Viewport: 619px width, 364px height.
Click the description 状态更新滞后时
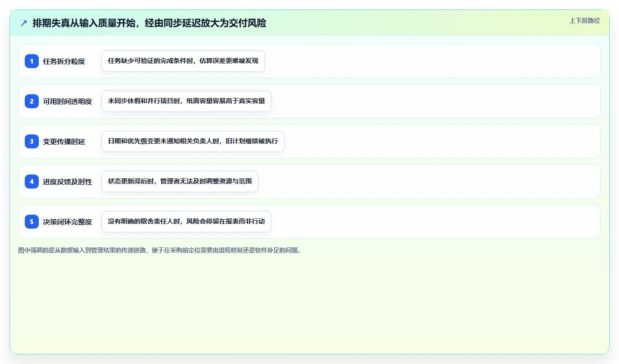pyautogui.click(x=180, y=182)
